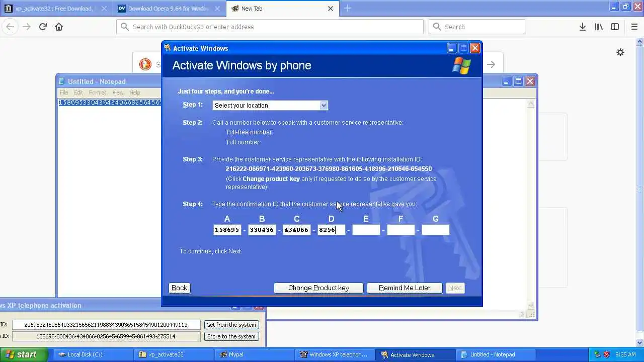644x362 pixels.
Task: Click confirmation ID field C
Action: point(296,230)
